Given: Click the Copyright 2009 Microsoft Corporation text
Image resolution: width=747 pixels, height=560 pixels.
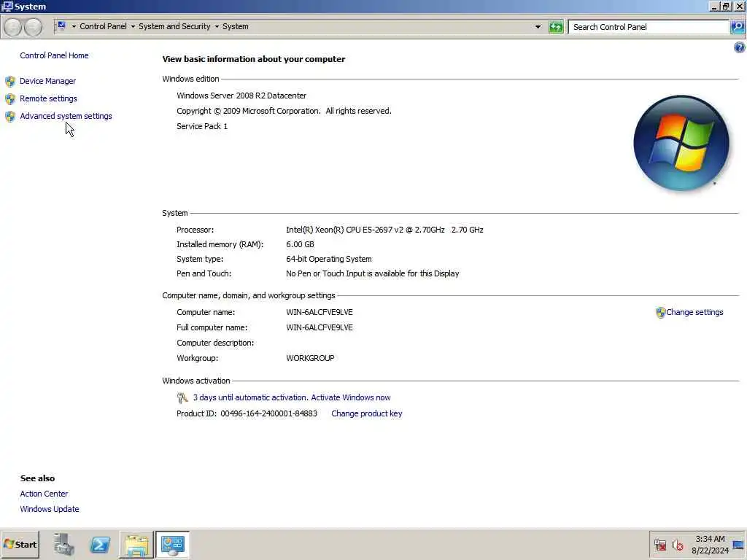Looking at the screenshot, I should click(x=284, y=111).
